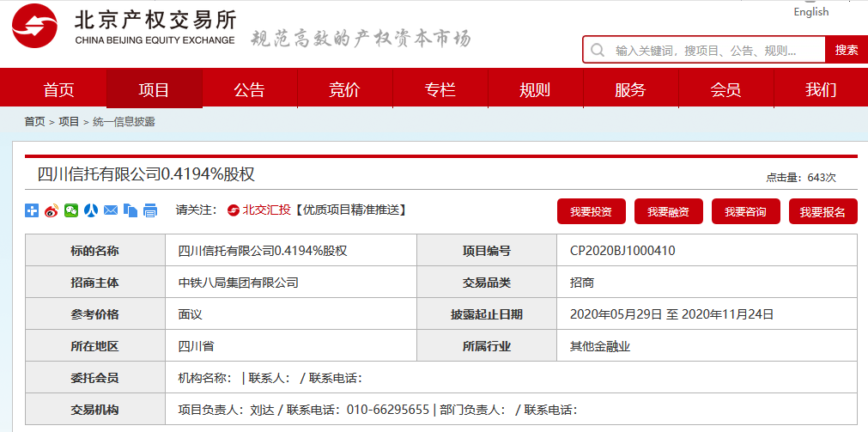Click the 标的名称 table cell value
Screen dimensions: 868x432
263,251
